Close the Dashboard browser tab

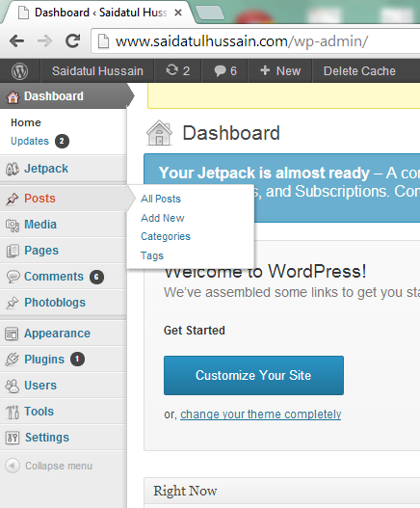[178, 13]
